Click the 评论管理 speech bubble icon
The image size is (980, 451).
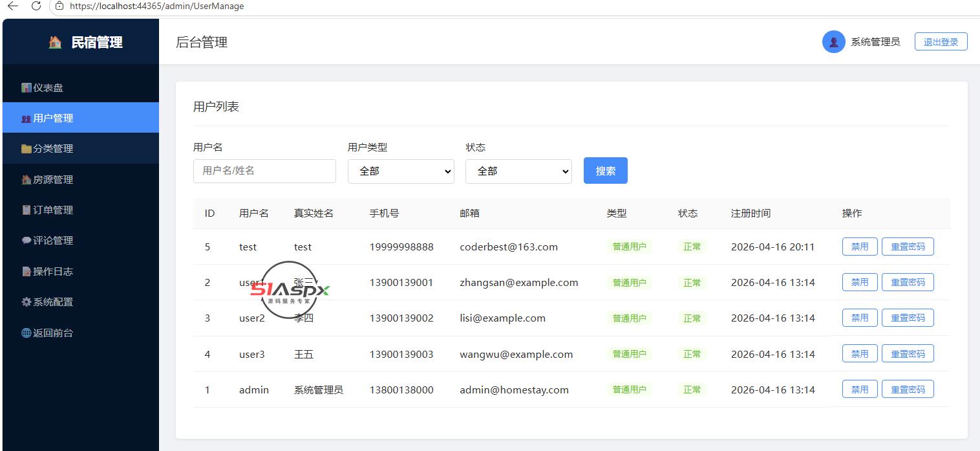tap(27, 241)
